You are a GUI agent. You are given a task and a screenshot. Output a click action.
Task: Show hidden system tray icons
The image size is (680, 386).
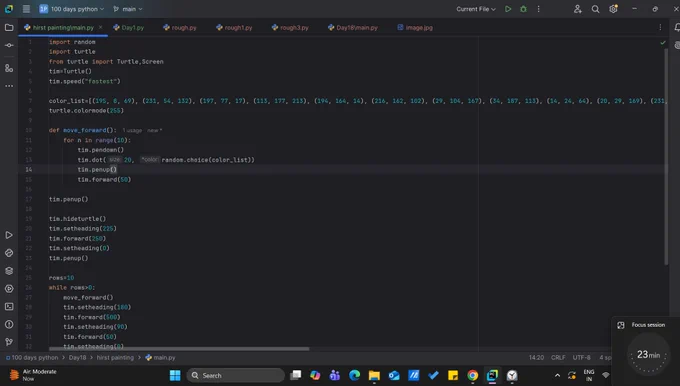[557, 375]
